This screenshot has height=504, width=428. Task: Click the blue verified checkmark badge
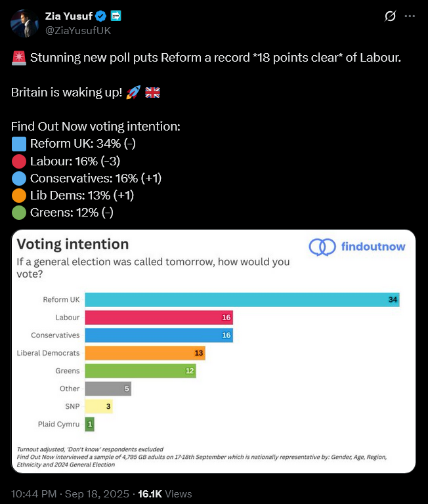click(102, 16)
